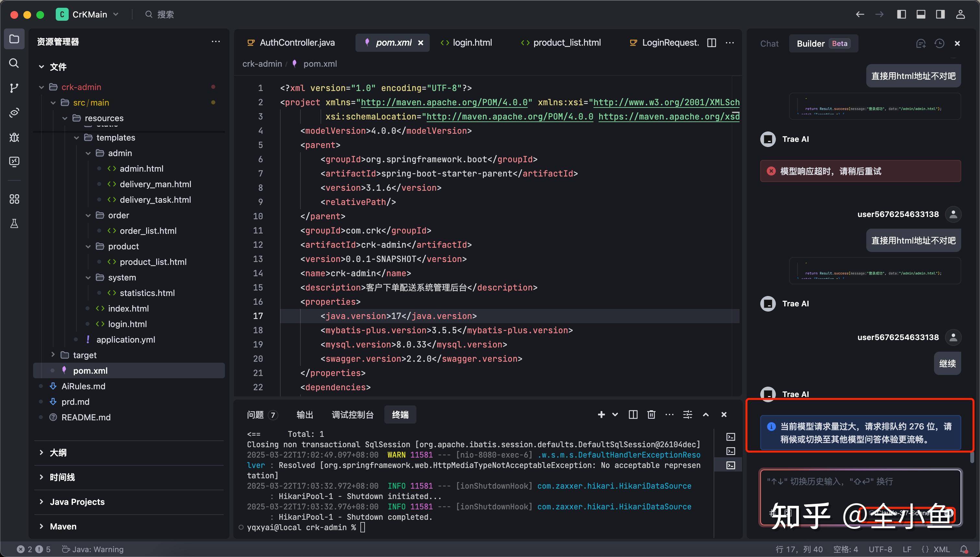Collapse the 文件 section
The height and width of the screenshot is (557, 980).
point(41,67)
